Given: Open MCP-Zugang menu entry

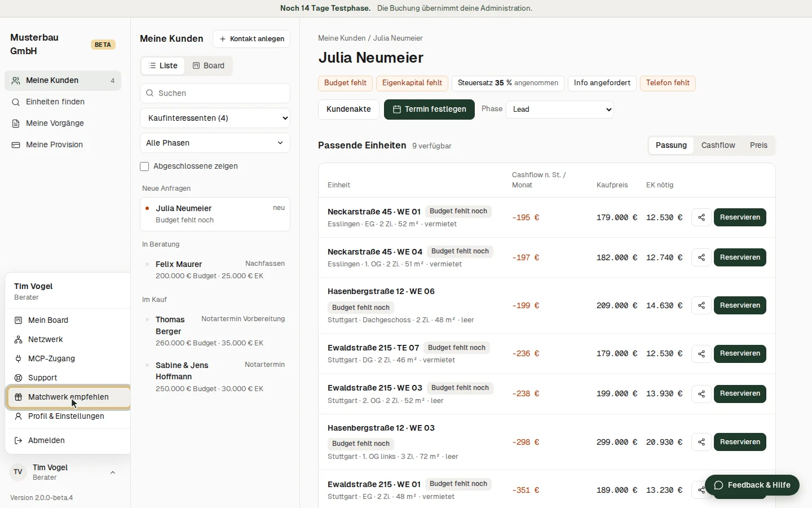Looking at the screenshot, I should click(x=68, y=358).
